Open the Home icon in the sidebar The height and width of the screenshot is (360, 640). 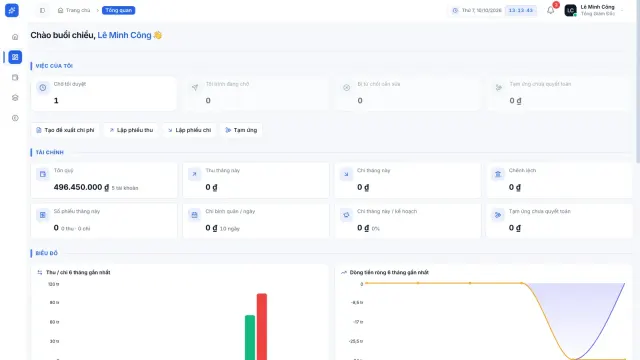[x=15, y=37]
